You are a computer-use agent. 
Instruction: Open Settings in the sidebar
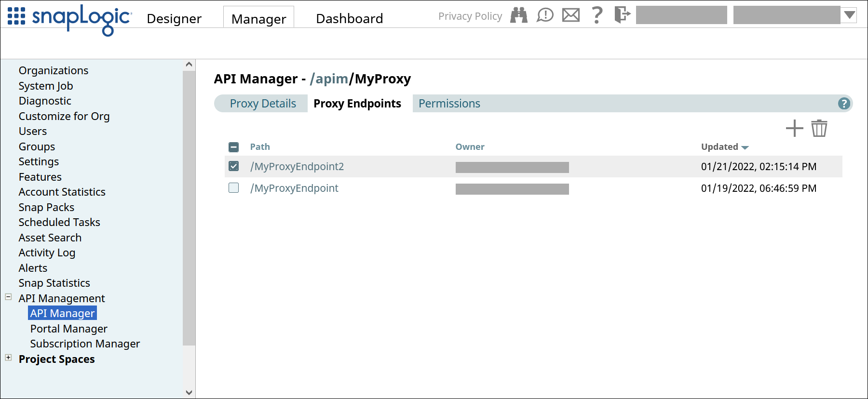coord(39,161)
